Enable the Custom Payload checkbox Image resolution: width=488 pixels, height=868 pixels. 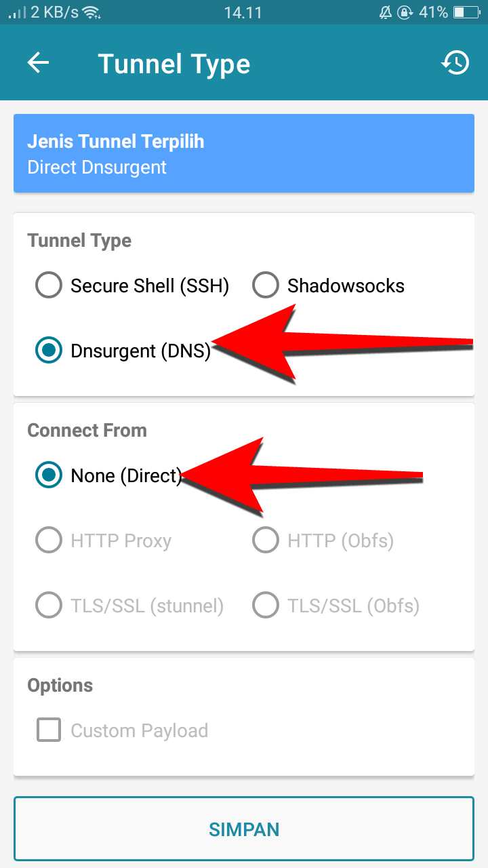[122, 731]
